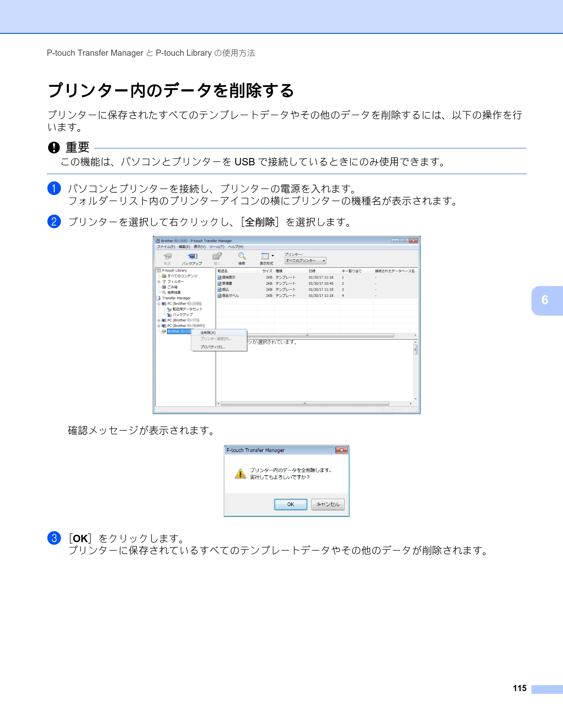Click the 受領書 template icon

(219, 284)
